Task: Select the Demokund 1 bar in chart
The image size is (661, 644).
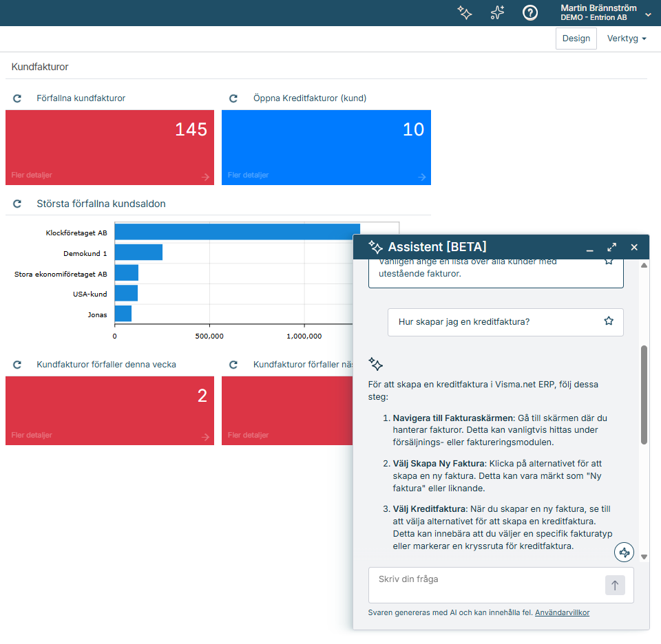Action: [138, 253]
